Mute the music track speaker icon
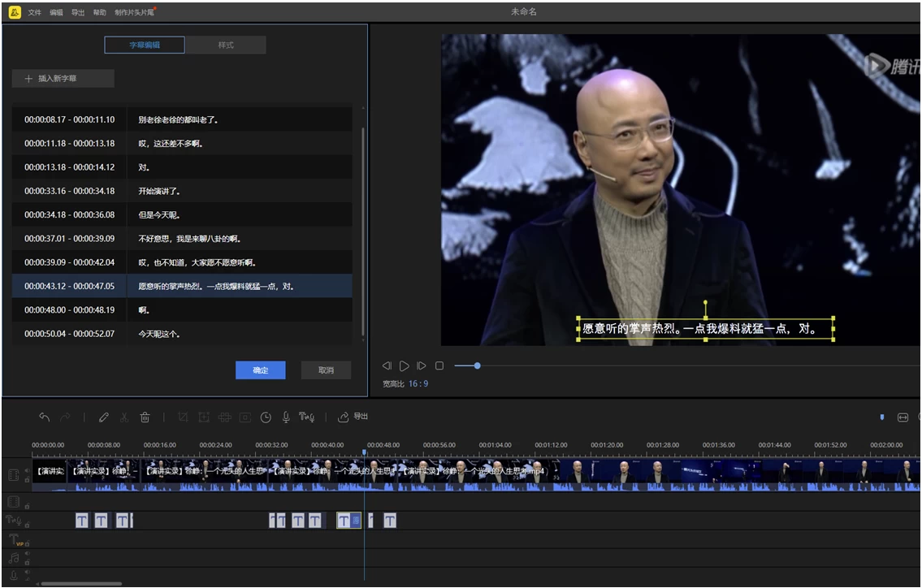922x588 pixels. (x=27, y=555)
